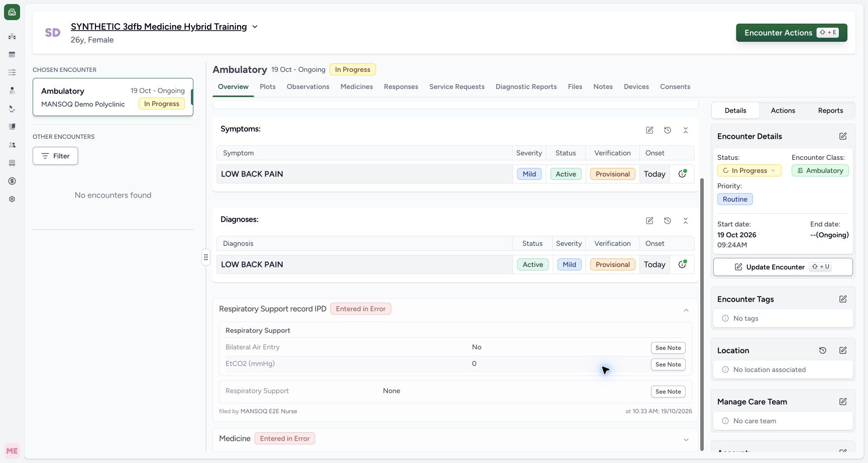
Task: Click the panel resize drag handle
Action: 206,257
